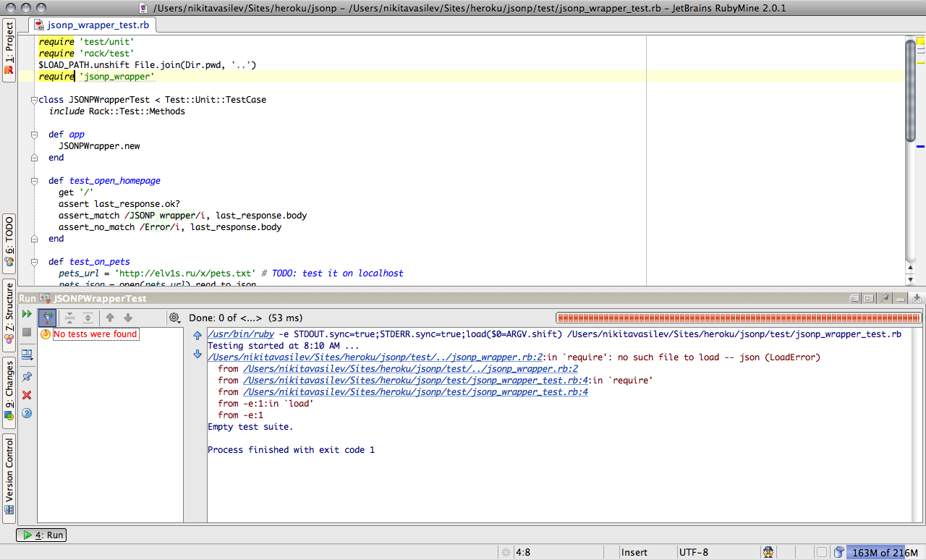Toggle Run panel docked mode icon
Viewport: 926px width, 560px height.
click(x=869, y=298)
